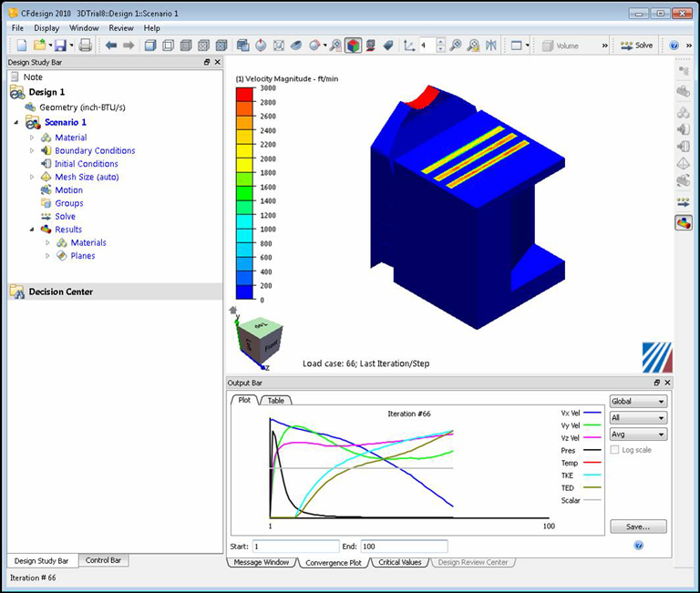Click the coordinate axis icon
Viewport: 700px width, 593px height.
click(x=409, y=46)
